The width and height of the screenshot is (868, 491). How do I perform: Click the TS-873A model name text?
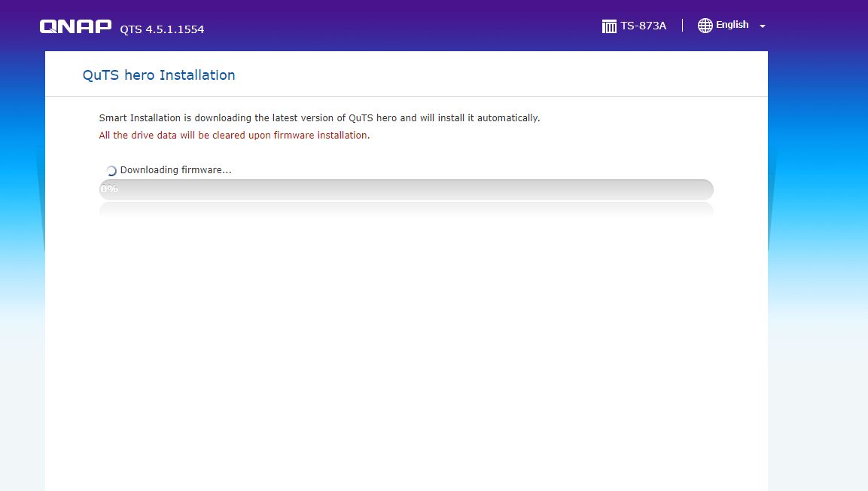pyautogui.click(x=643, y=26)
